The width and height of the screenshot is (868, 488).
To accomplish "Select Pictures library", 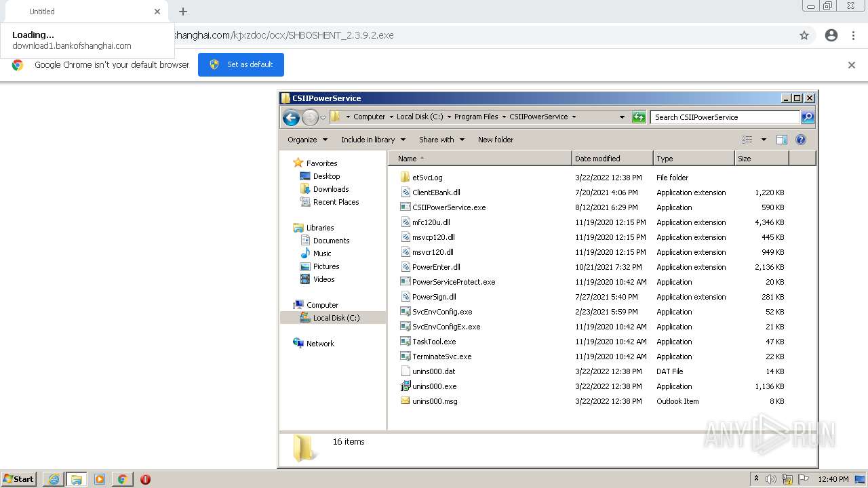I will tap(319, 266).
